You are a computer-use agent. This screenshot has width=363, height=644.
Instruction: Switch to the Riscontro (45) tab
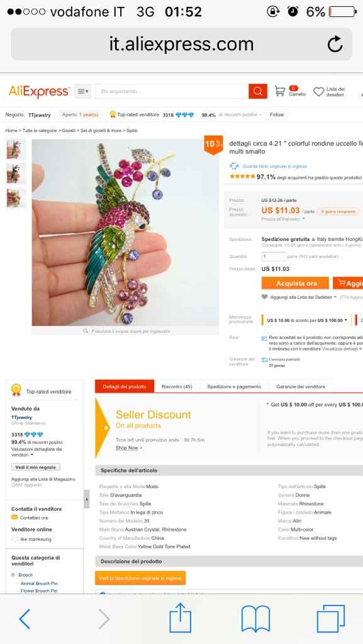coord(177,387)
